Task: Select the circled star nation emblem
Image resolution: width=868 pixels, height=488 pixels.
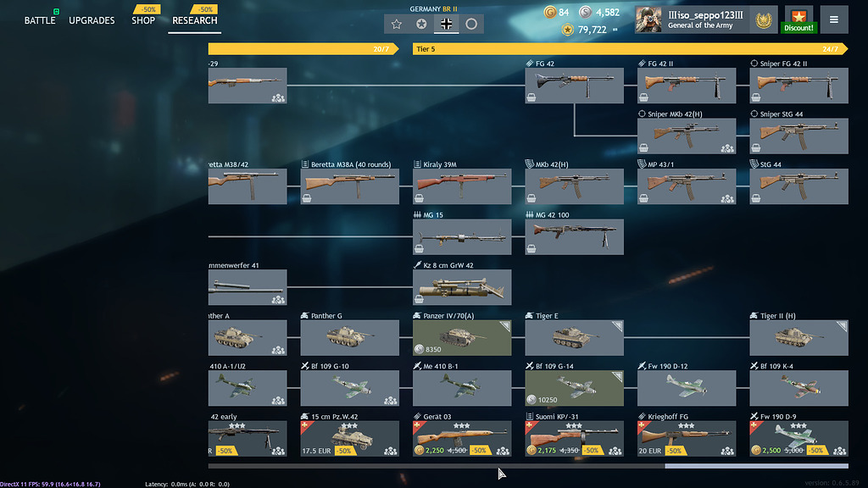Action: [x=420, y=24]
